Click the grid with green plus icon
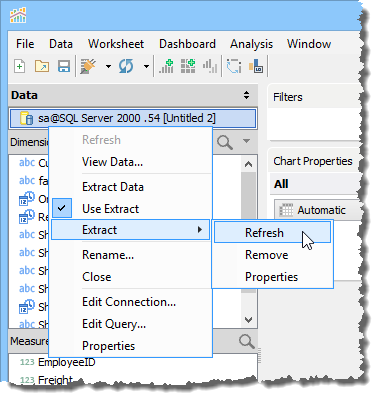Viewport: 379px width, 400px height. tap(188, 66)
